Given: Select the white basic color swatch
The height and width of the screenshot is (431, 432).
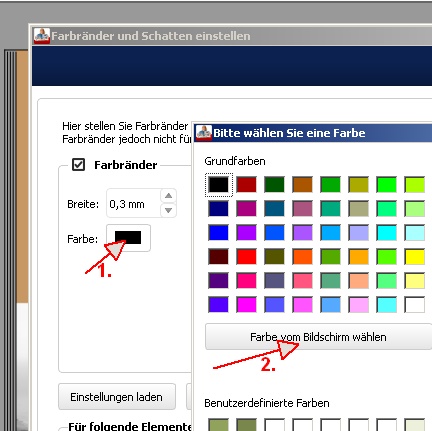Looking at the screenshot, I should (415, 304).
